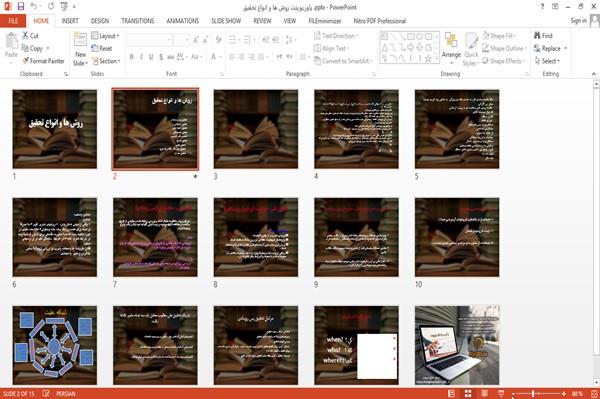Toggle text Shadow formatting
This screenshot has height=399, width=600.
point(161,57)
